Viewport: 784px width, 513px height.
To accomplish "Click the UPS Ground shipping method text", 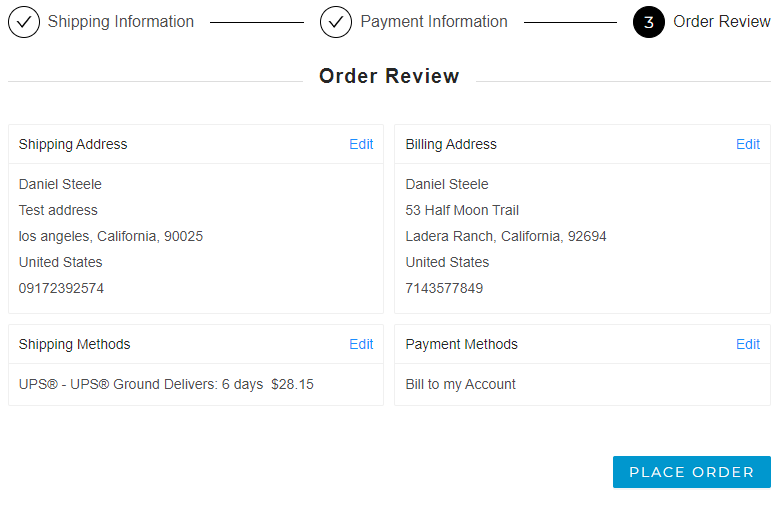I will tap(166, 384).
